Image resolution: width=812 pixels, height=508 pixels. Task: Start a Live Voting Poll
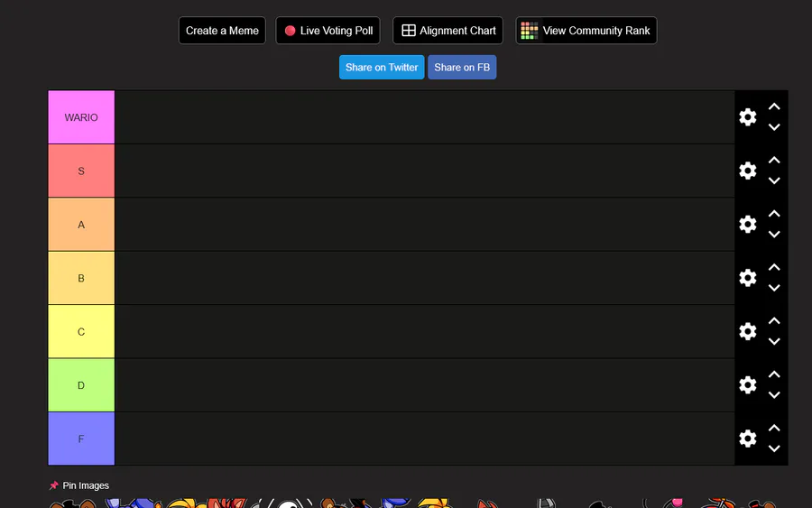(328, 31)
